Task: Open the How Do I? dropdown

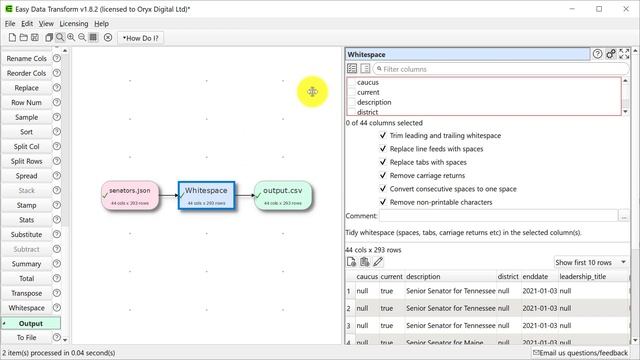Action: tap(140, 38)
